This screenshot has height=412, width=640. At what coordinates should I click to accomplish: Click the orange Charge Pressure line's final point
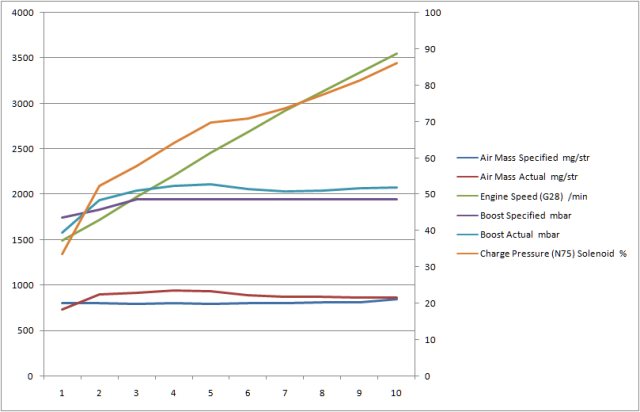(x=397, y=63)
